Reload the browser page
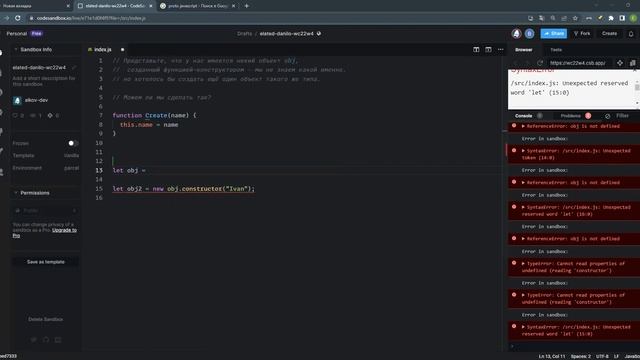The width and height of the screenshot is (640, 360). click(18, 18)
